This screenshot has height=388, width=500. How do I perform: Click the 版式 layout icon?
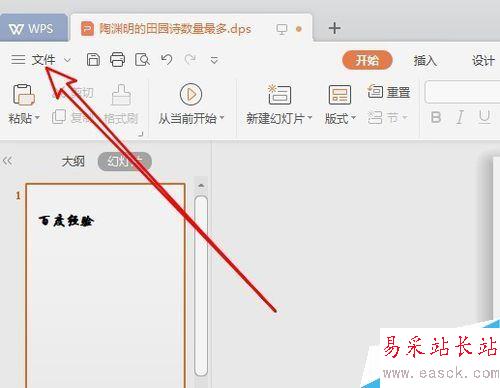(340, 95)
